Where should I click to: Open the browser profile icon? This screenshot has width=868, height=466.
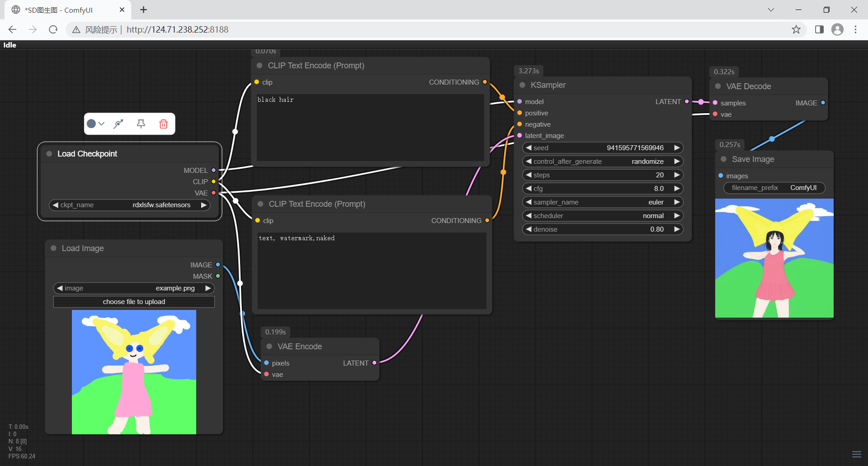click(837, 29)
